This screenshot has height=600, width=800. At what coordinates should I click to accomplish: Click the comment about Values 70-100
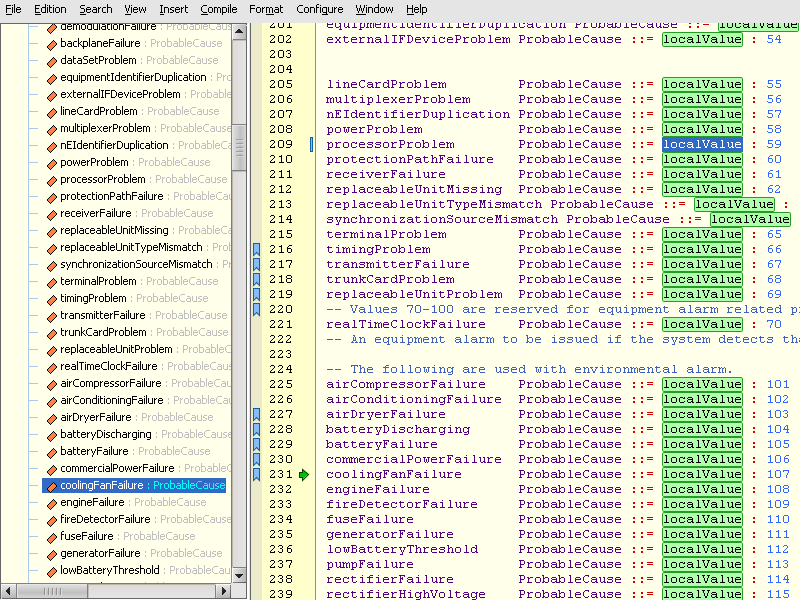point(563,309)
